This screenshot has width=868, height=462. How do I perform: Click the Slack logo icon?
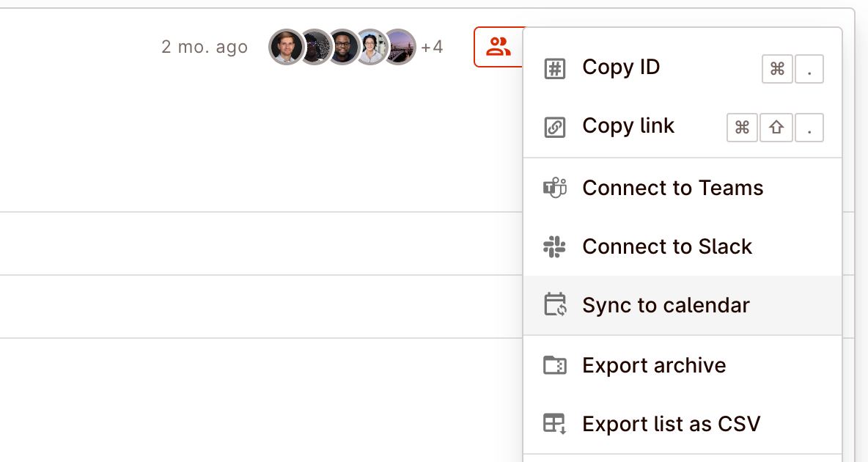point(555,247)
